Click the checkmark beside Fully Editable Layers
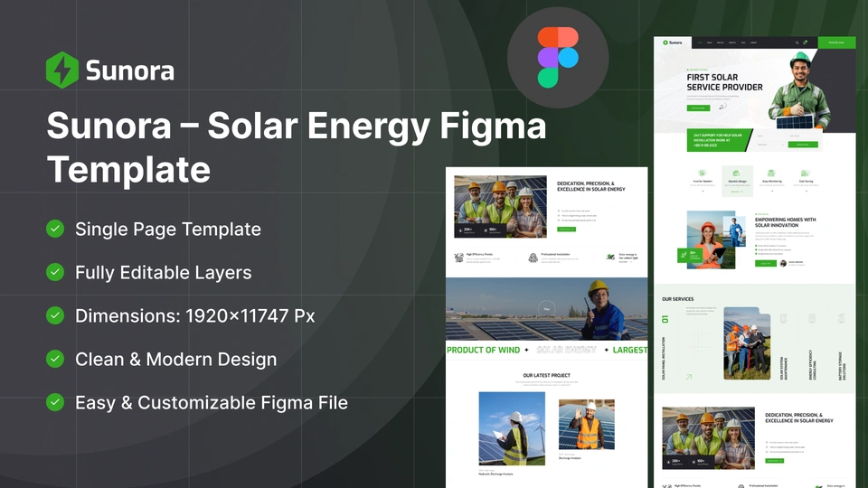 [x=55, y=272]
